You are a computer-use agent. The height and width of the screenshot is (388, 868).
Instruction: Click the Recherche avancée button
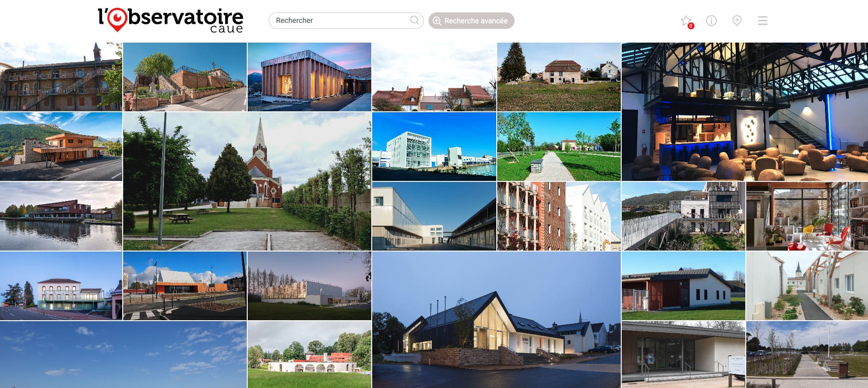(x=471, y=21)
